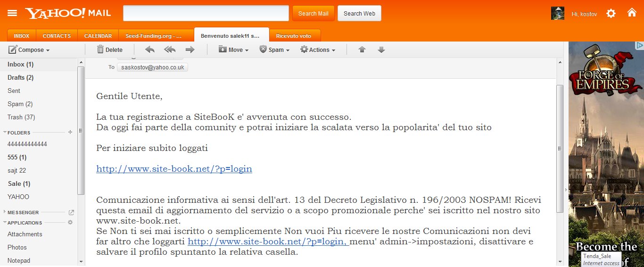Click message pane scrollbar thumb

(560, 148)
